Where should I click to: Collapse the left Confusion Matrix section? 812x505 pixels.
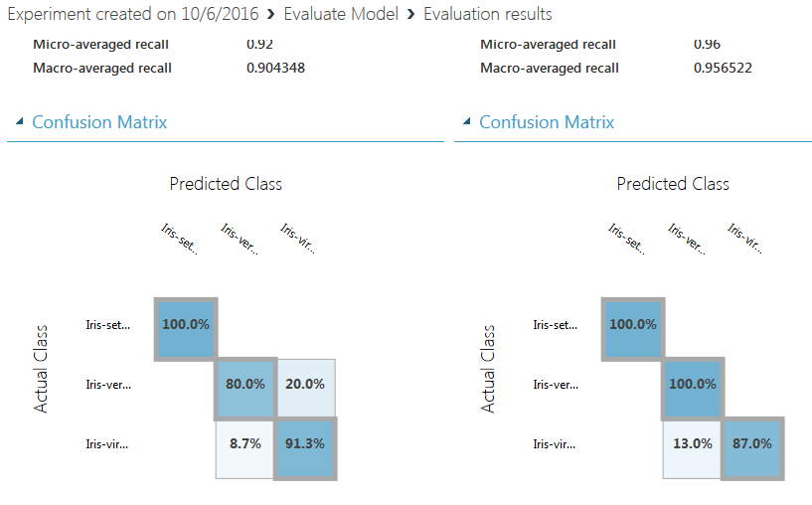click(19, 122)
